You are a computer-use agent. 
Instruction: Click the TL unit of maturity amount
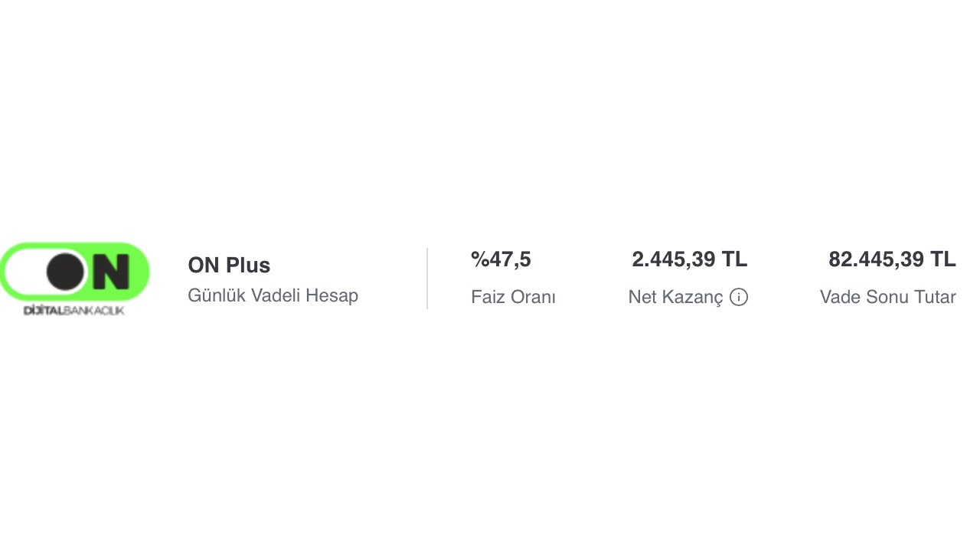[x=942, y=259]
